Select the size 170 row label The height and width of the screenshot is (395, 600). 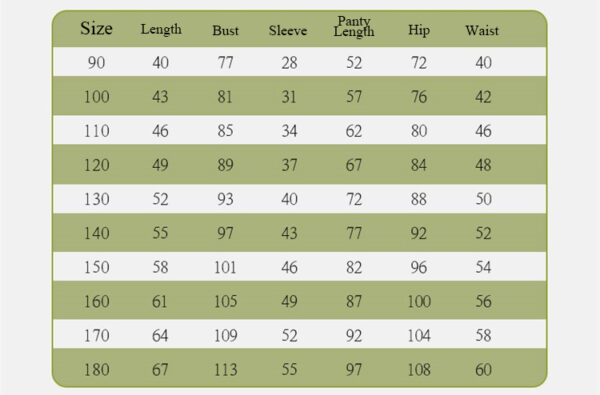96,336
